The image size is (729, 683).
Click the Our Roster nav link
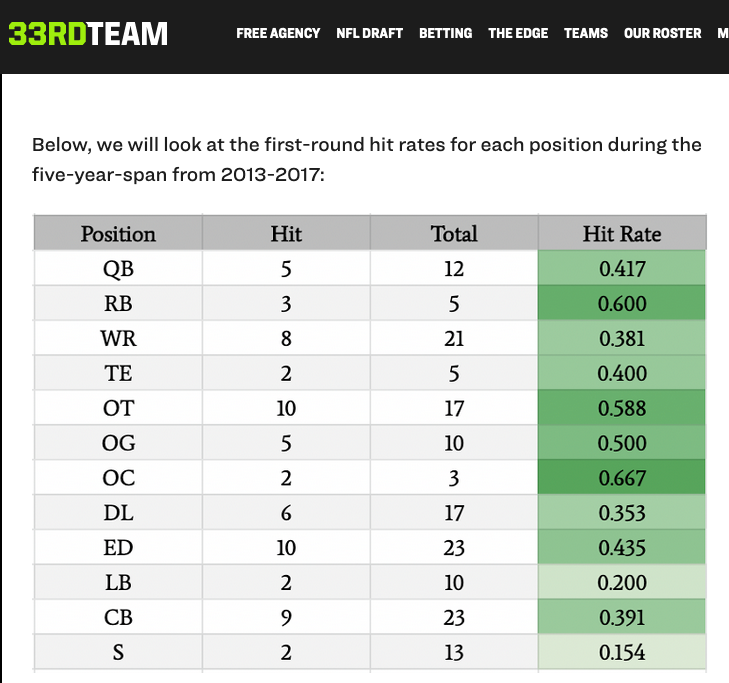662,33
